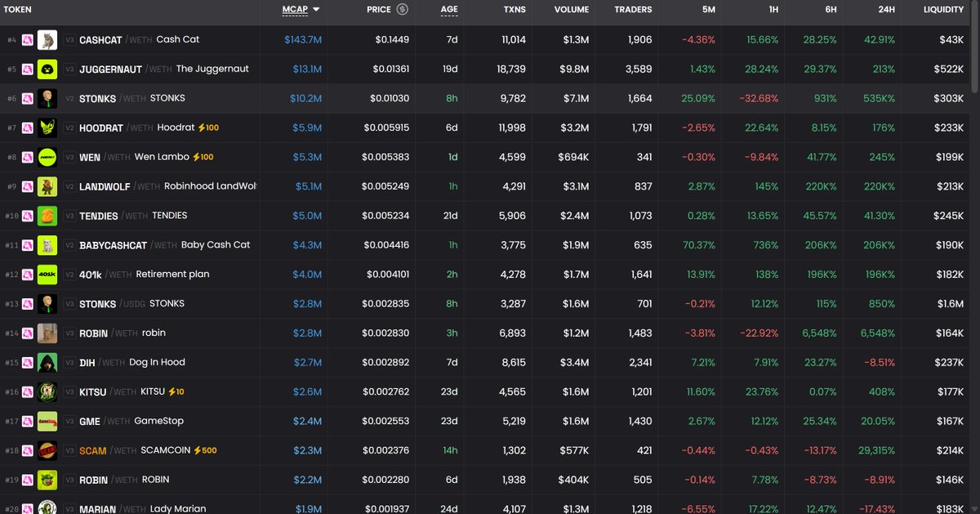Click the pink chain icon in TENDIES row
The height and width of the screenshot is (514, 980).
[x=28, y=216]
